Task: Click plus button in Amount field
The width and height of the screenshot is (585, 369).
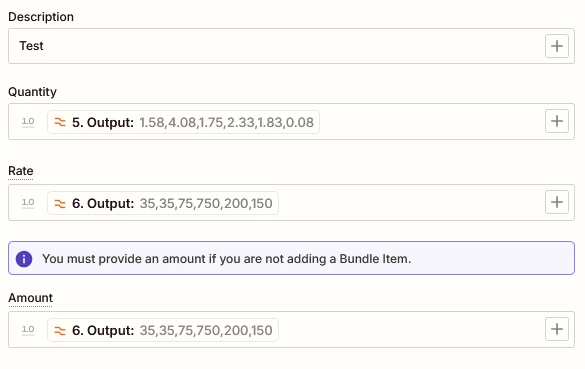Action: tap(557, 329)
